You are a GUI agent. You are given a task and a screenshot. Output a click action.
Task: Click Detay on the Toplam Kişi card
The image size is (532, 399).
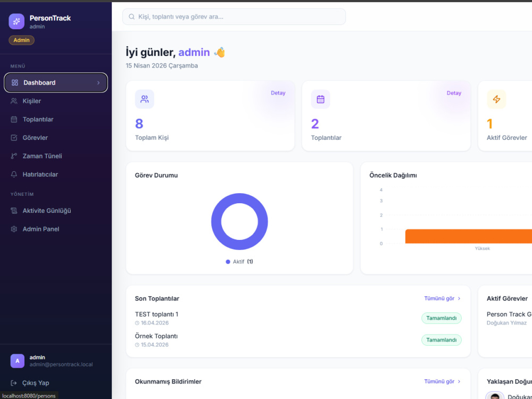278,93
